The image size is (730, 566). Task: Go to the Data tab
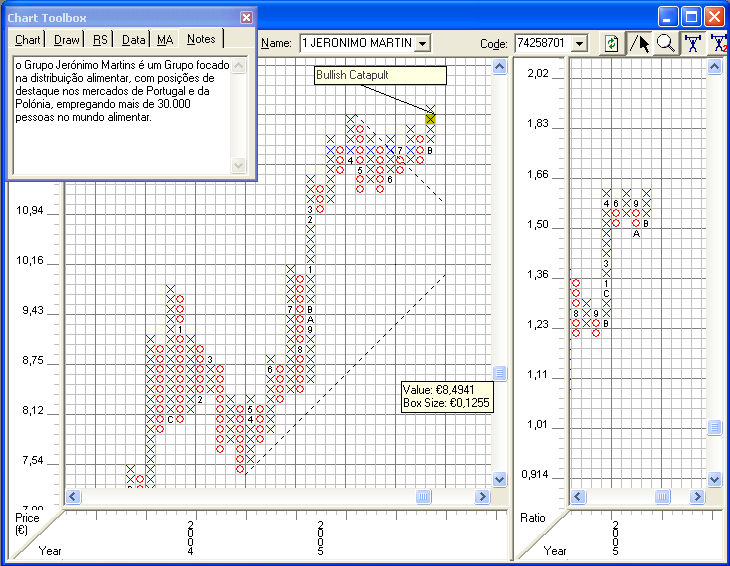click(x=134, y=39)
